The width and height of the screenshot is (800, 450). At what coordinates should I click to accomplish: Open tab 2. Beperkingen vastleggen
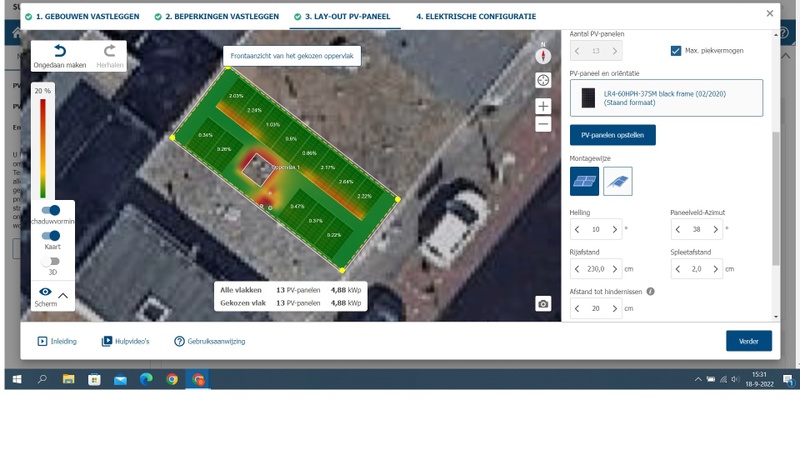point(217,16)
